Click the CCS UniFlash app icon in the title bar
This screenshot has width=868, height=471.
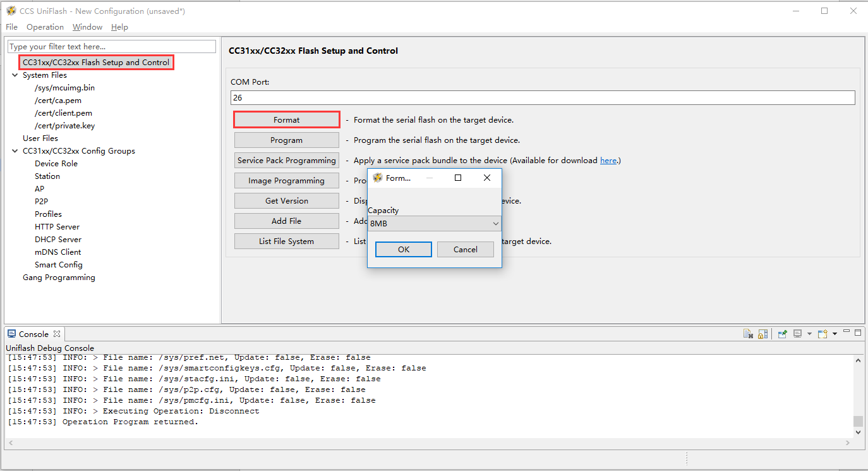click(x=11, y=11)
